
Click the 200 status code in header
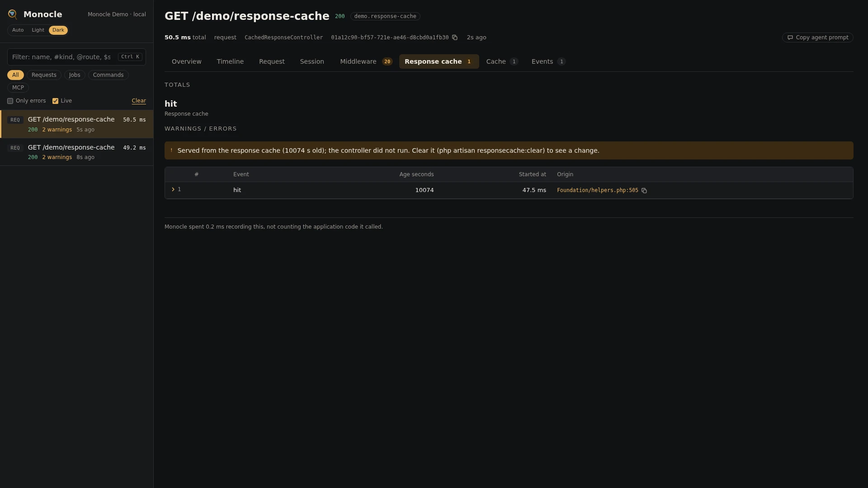coord(340,16)
